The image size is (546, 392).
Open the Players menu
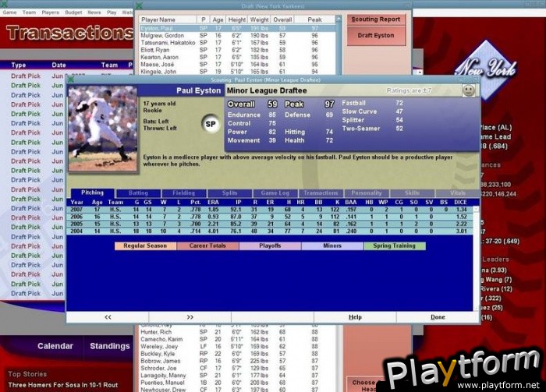51,12
